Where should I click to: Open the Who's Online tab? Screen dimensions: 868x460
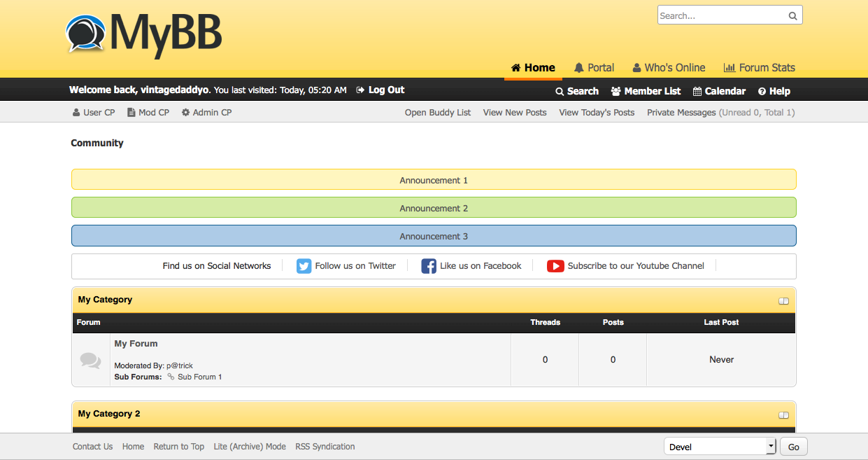coord(669,68)
